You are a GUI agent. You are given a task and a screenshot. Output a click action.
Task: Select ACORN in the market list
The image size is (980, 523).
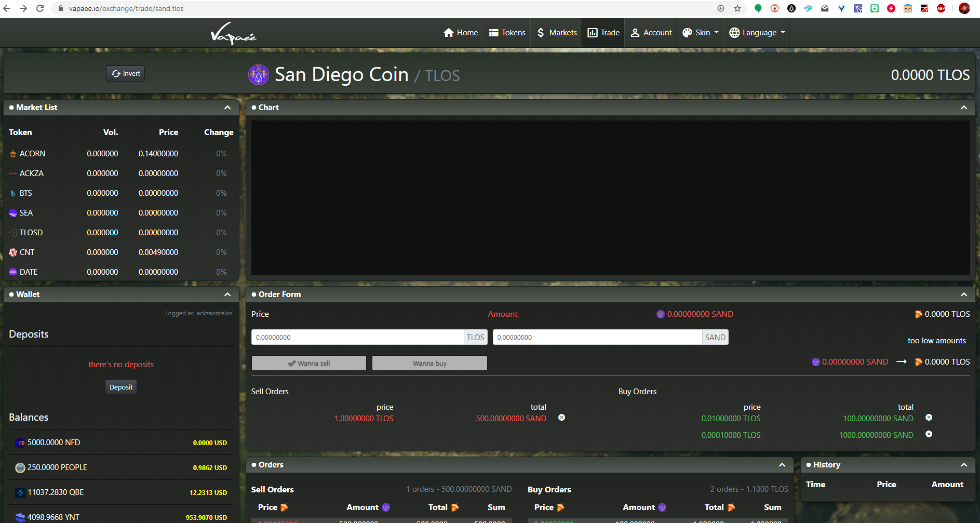point(121,154)
